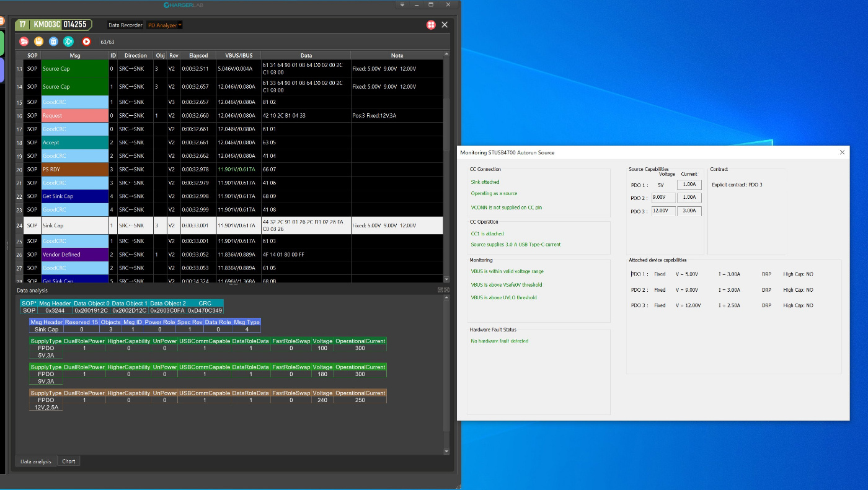868x490 pixels.
Task: Start recording with the red record icon
Action: [x=86, y=42]
